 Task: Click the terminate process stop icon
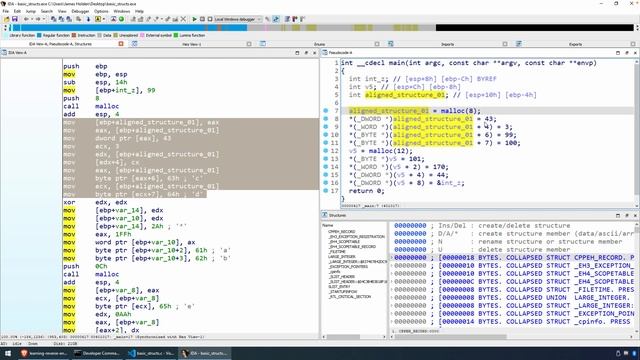click(x=210, y=19)
